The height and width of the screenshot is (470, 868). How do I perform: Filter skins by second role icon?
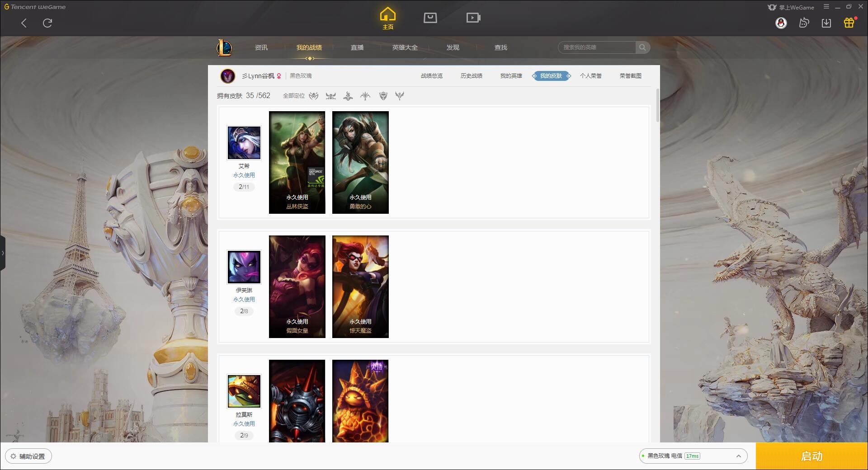(x=331, y=96)
